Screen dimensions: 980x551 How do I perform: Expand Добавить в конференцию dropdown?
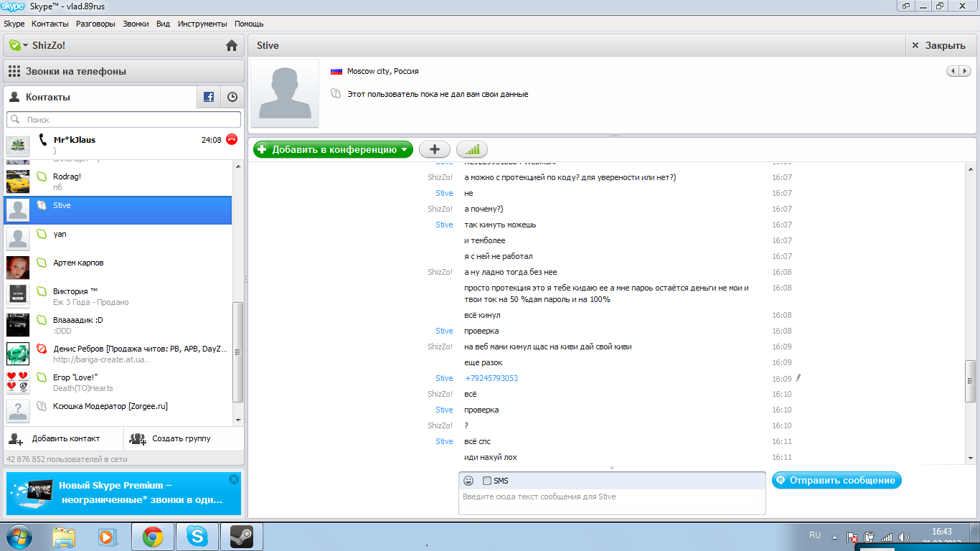tap(405, 149)
